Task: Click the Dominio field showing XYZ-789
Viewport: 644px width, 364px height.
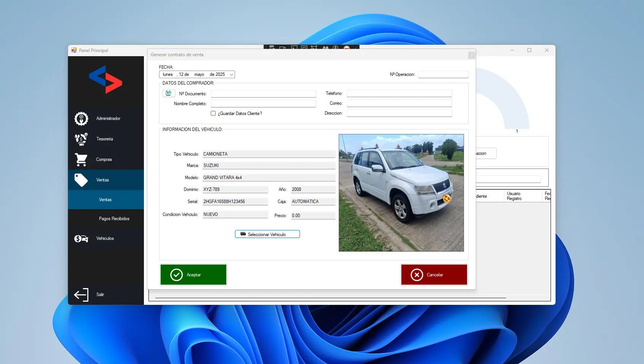Action: point(235,189)
